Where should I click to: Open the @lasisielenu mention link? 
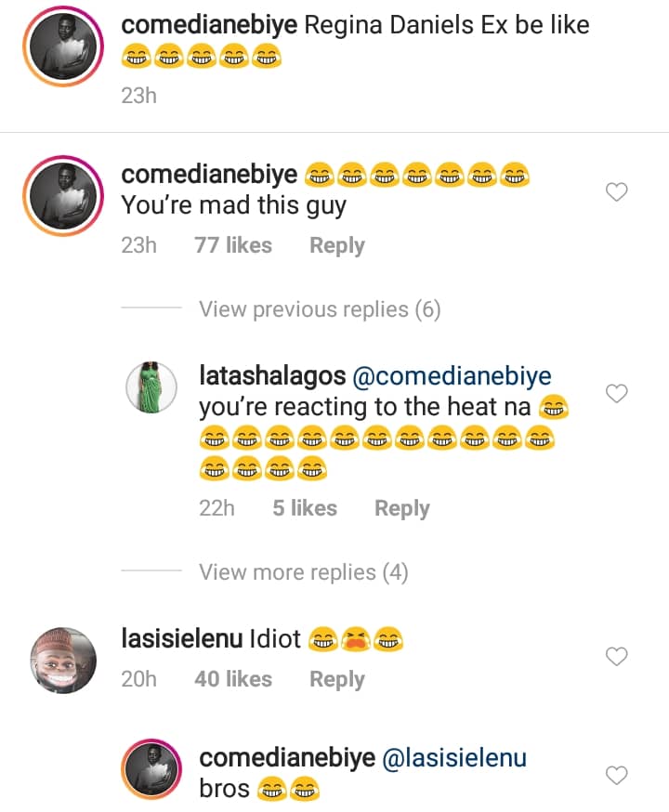(453, 758)
